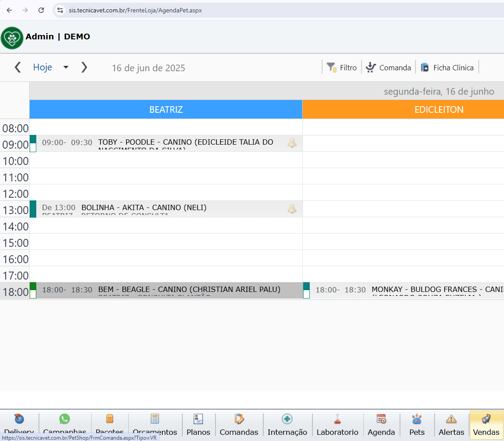
Task: Open the WhatsApp Campanhas icon
Action: tap(65, 419)
